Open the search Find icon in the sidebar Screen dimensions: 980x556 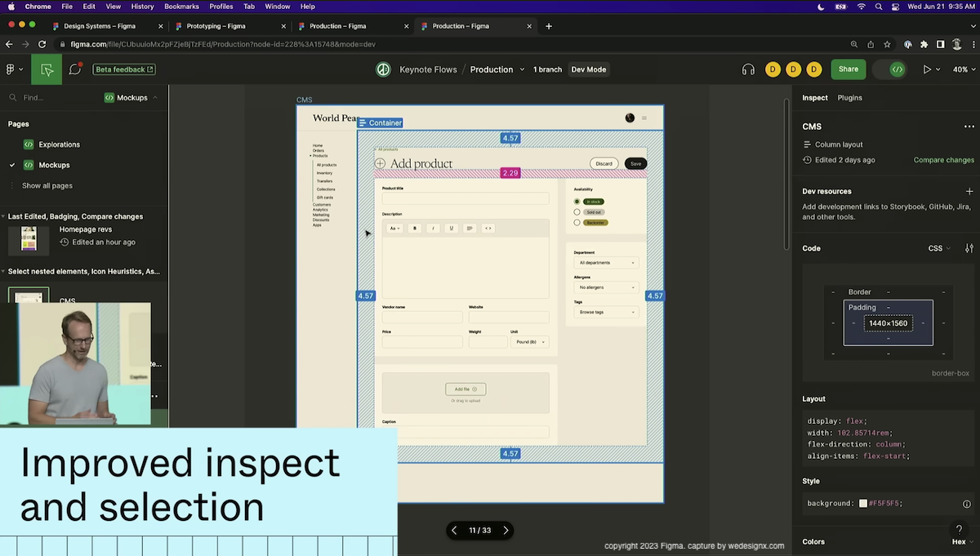tap(11, 97)
